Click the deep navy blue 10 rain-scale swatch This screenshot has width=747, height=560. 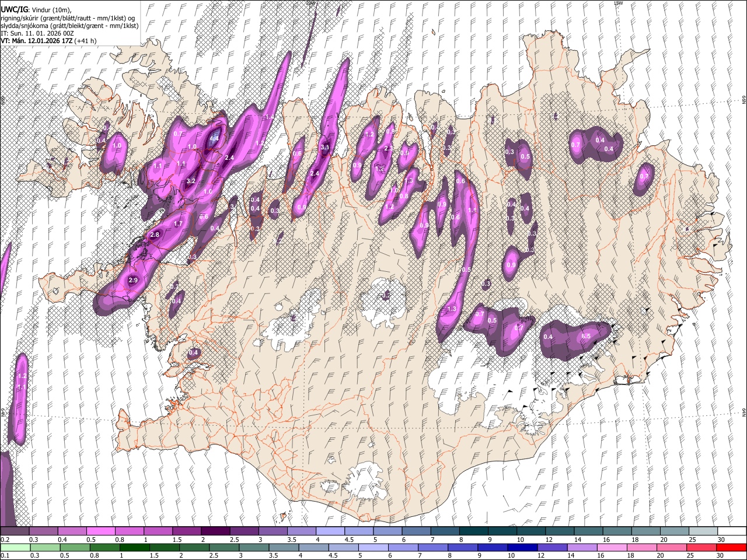(x=522, y=547)
